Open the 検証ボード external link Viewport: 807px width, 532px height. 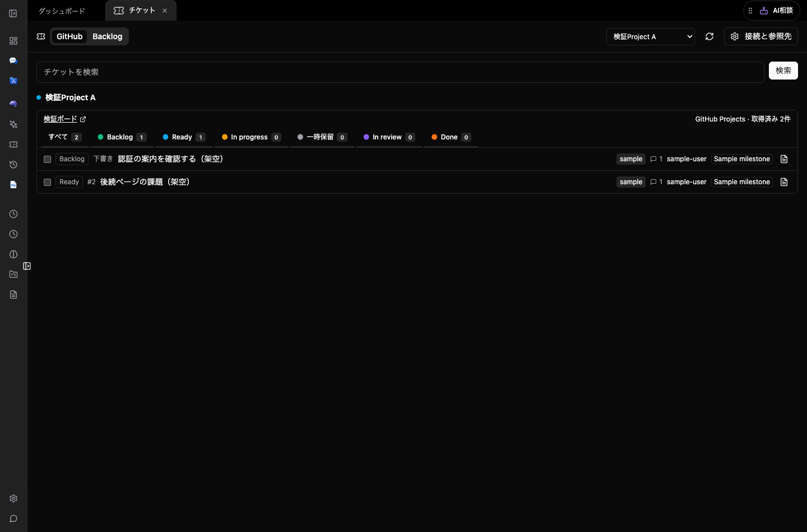click(x=65, y=119)
